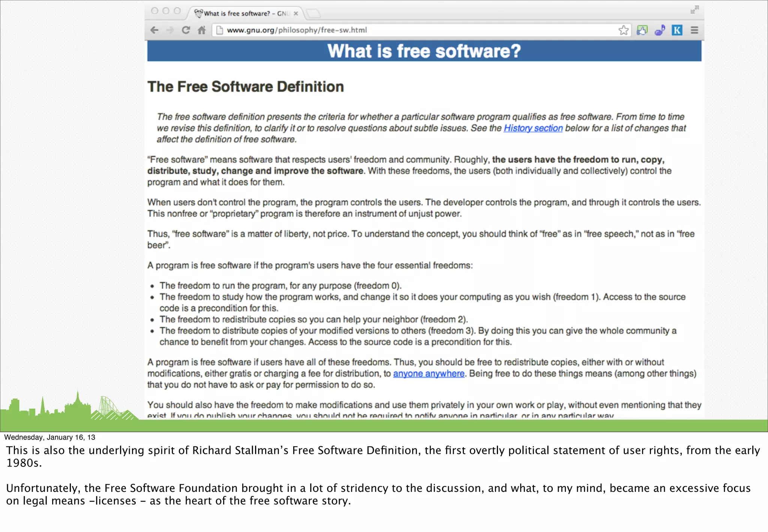Click the forward navigation arrow
Viewport: 768px width, 532px height.
click(170, 30)
